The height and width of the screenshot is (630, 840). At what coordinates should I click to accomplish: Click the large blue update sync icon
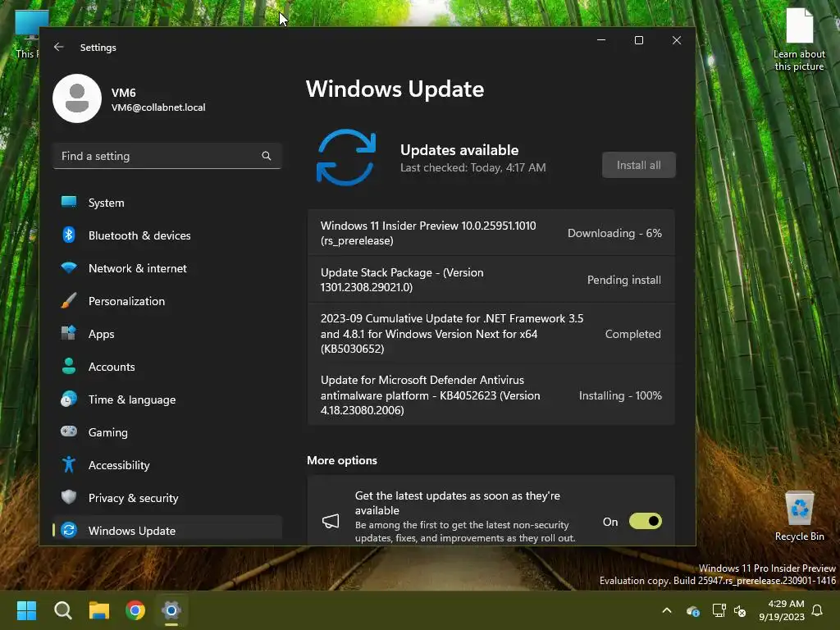(x=346, y=157)
